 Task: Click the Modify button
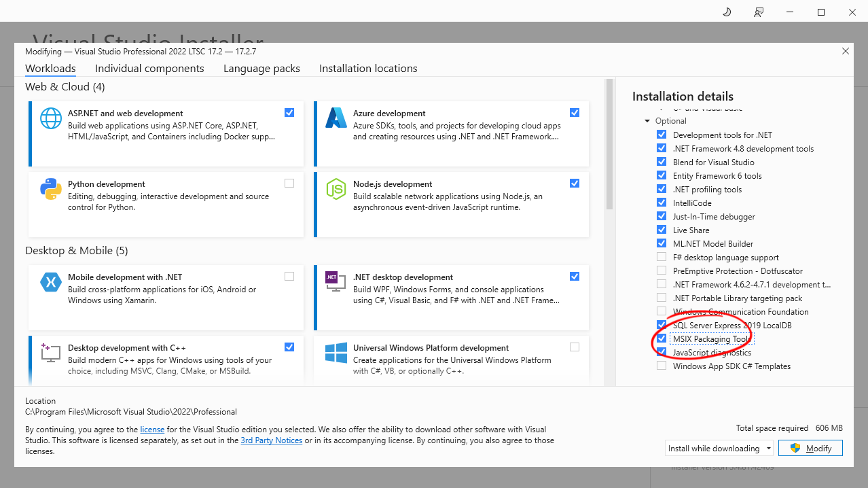click(810, 448)
